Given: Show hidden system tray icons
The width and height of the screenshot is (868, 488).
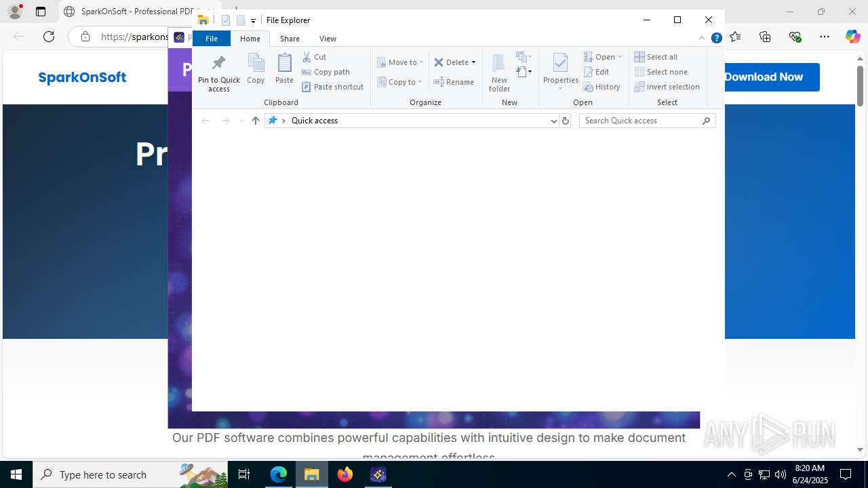Looking at the screenshot, I should (x=731, y=474).
